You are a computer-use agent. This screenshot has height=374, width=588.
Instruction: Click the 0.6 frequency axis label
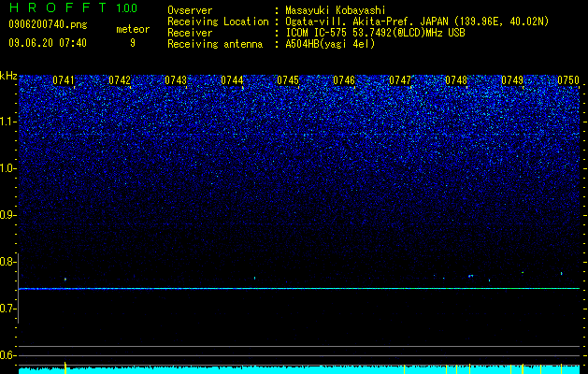(8, 355)
